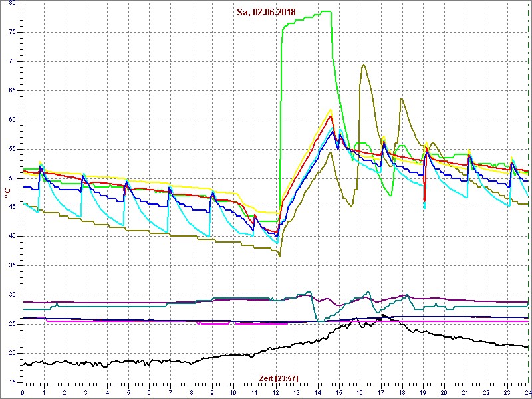Select the 20 value on temperature axis
The width and height of the screenshot is (532, 399).
[x=11, y=353]
